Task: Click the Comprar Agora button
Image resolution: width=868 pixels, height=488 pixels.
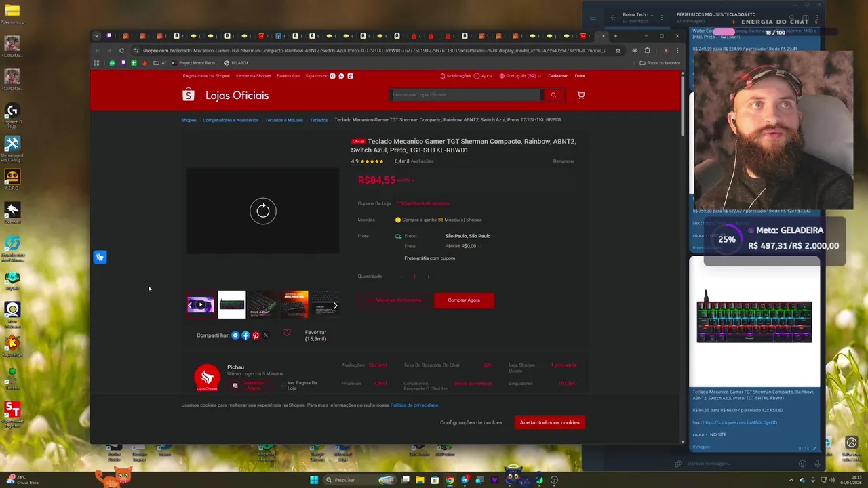Action: point(464,300)
